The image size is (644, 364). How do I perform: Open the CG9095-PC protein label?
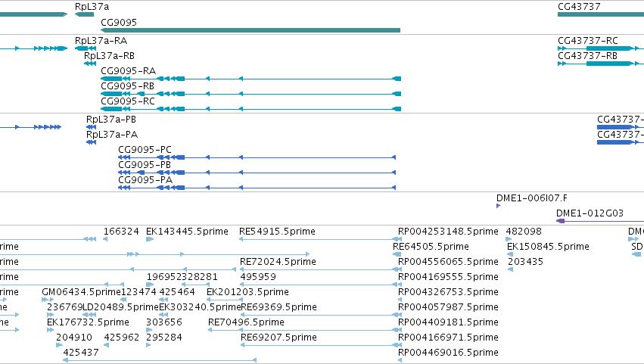coord(145,150)
